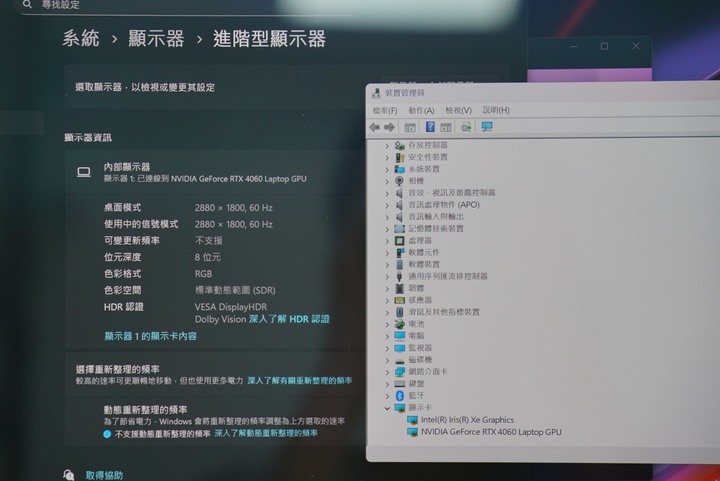The width and height of the screenshot is (720, 481).
Task: Click the 不支援 variable refresh rate value
Action: pos(208,240)
